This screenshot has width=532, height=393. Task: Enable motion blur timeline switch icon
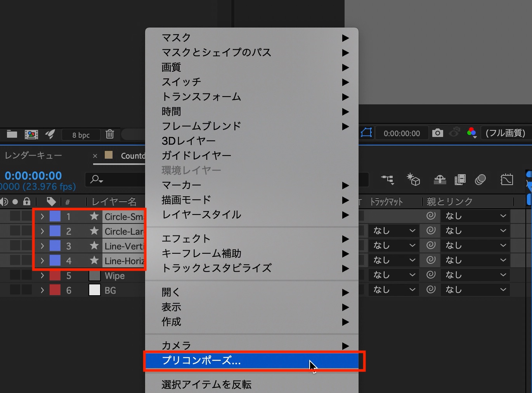pyautogui.click(x=480, y=179)
